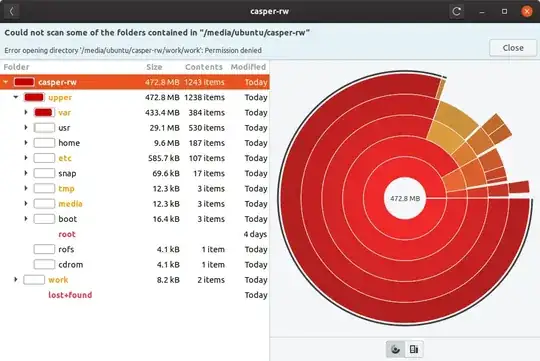The width and height of the screenshot is (540, 361).
Task: Select the rofs folder row
Action: point(135,249)
